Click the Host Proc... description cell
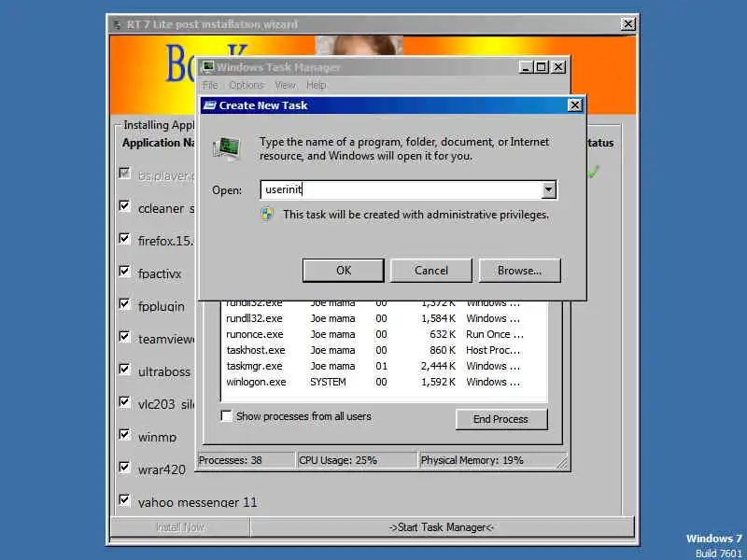 [493, 350]
